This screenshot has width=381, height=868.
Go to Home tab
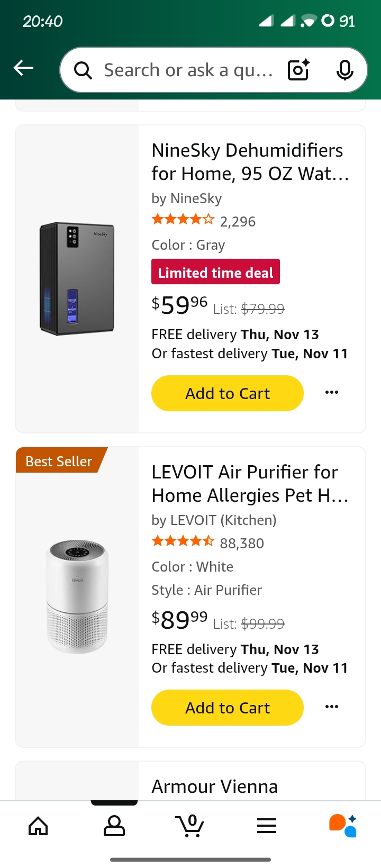point(38,826)
